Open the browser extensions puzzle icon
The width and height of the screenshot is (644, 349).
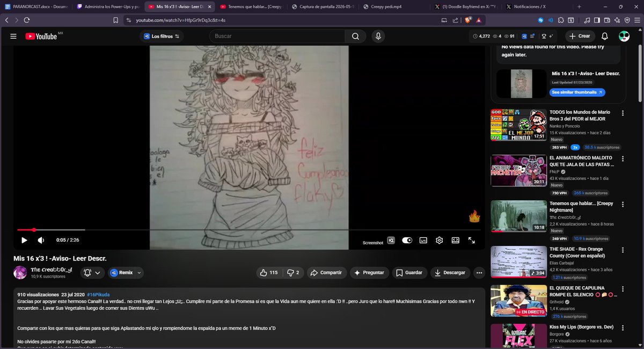(560, 20)
